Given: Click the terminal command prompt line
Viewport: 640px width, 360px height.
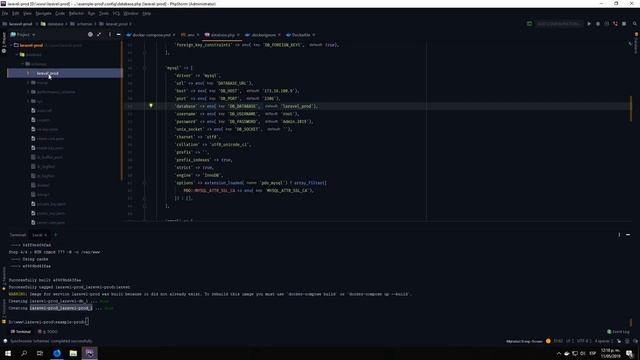Looking at the screenshot, I should point(49,322).
